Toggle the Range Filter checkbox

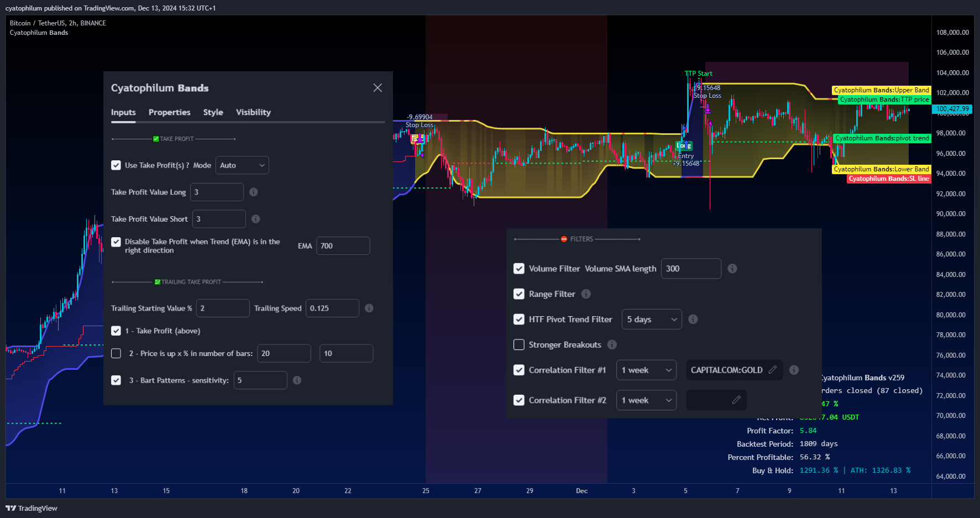(519, 294)
